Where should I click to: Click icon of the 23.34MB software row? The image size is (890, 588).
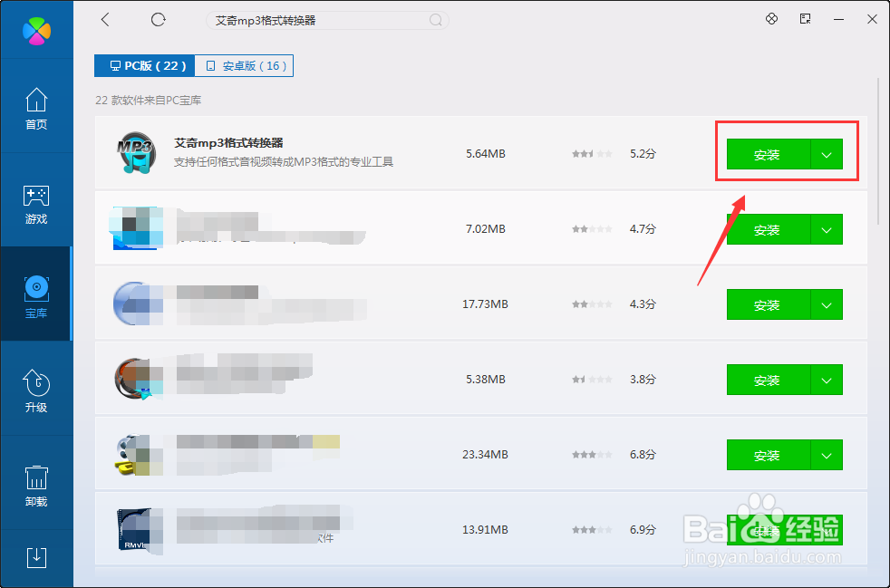pos(139,454)
